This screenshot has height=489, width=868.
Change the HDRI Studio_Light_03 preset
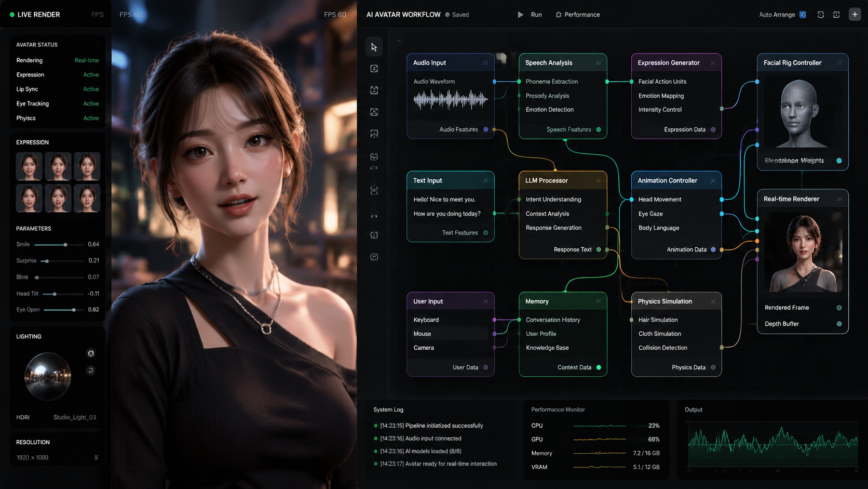pos(75,417)
